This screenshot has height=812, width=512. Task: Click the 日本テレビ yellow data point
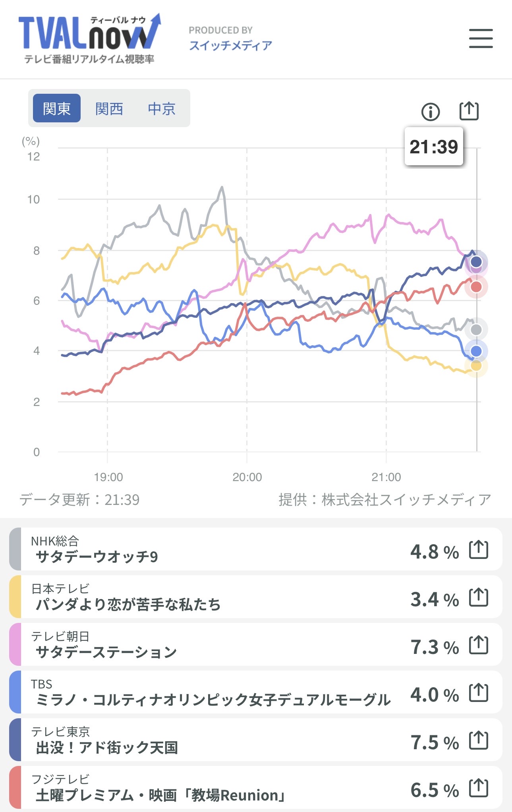click(x=476, y=366)
